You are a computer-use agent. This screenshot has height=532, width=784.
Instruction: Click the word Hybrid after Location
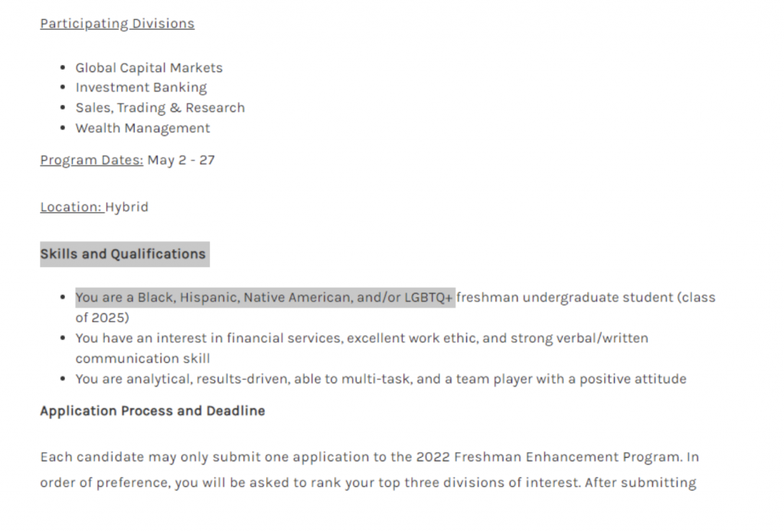tap(126, 207)
